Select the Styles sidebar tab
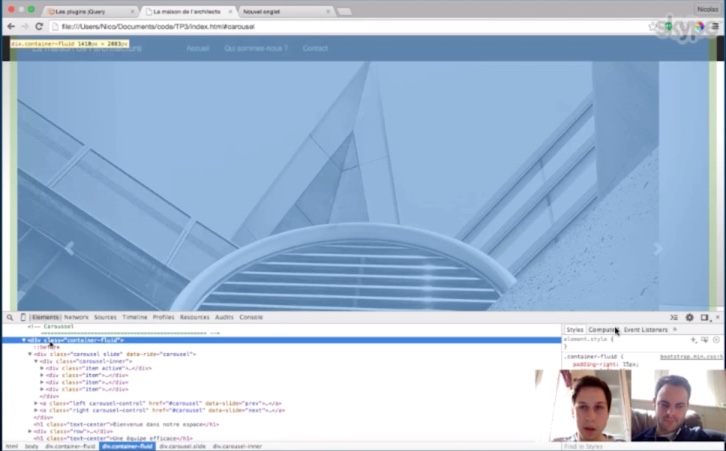 (x=575, y=330)
